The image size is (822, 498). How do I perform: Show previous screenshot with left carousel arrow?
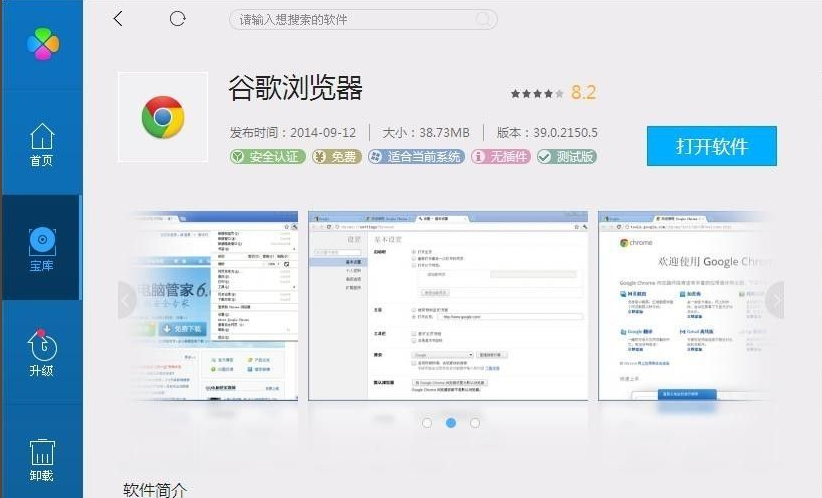(126, 300)
